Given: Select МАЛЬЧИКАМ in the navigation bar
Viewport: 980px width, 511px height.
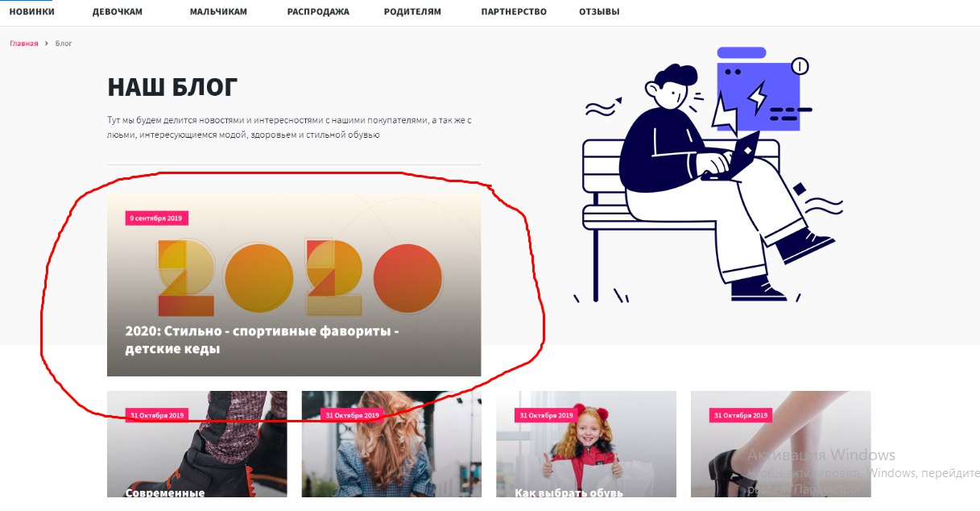Looking at the screenshot, I should coord(218,12).
